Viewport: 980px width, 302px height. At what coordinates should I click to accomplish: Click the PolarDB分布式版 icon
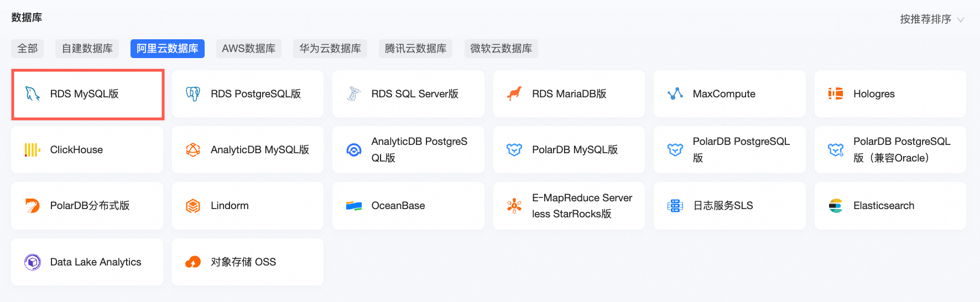click(x=33, y=206)
